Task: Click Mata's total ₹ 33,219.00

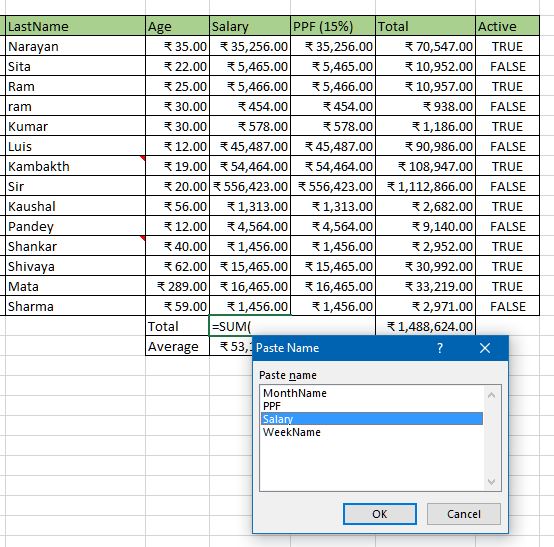Action: [425, 286]
